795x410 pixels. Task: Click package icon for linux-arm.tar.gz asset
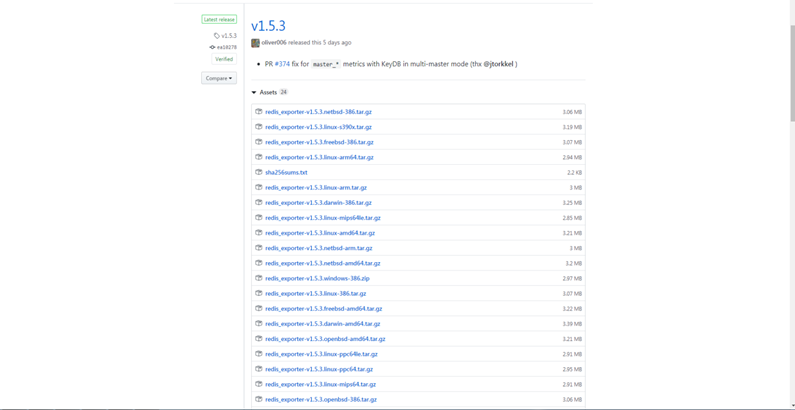click(259, 188)
